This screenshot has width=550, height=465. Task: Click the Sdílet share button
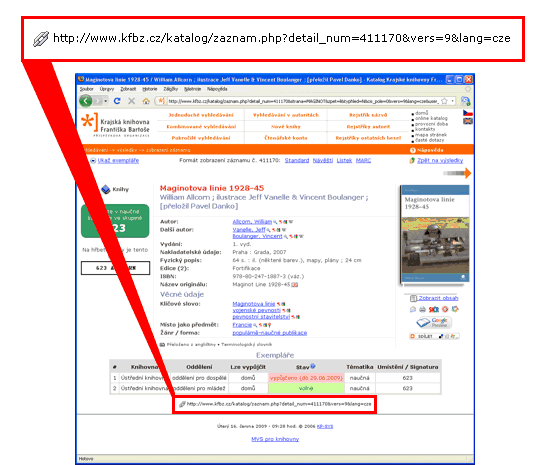[434, 336]
